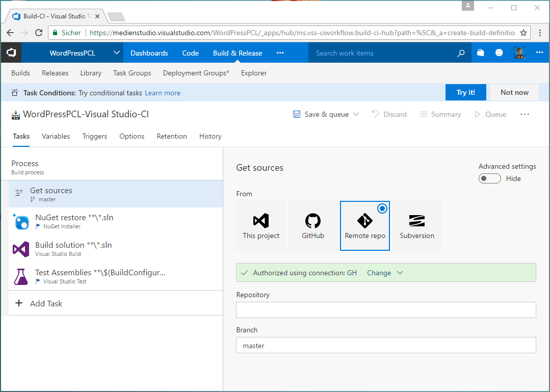Select the Build solution task label
Image resolution: width=550 pixels, height=392 pixels.
point(74,245)
